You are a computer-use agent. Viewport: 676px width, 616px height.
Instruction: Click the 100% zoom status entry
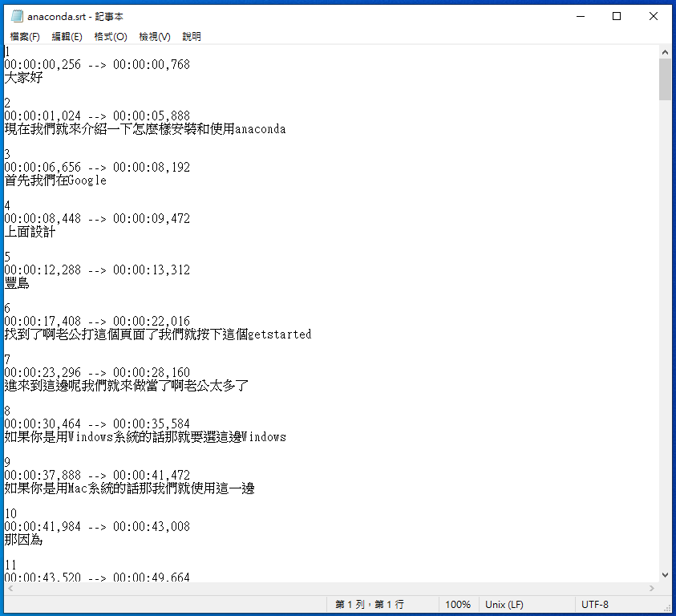tap(457, 604)
